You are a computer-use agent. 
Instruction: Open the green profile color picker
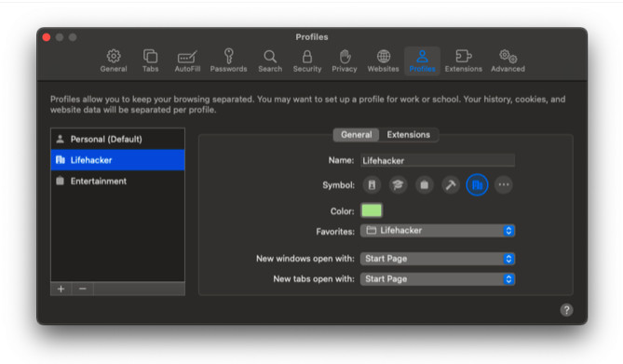372,210
